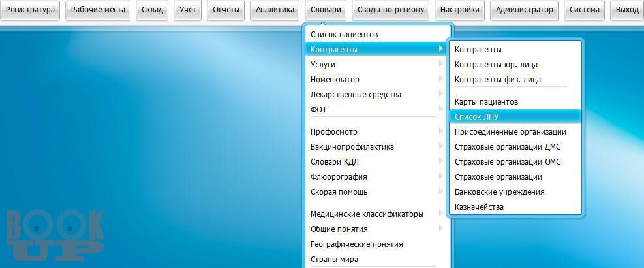This screenshot has height=268, width=644.
Task: Open the Система menu
Action: click(x=584, y=10)
